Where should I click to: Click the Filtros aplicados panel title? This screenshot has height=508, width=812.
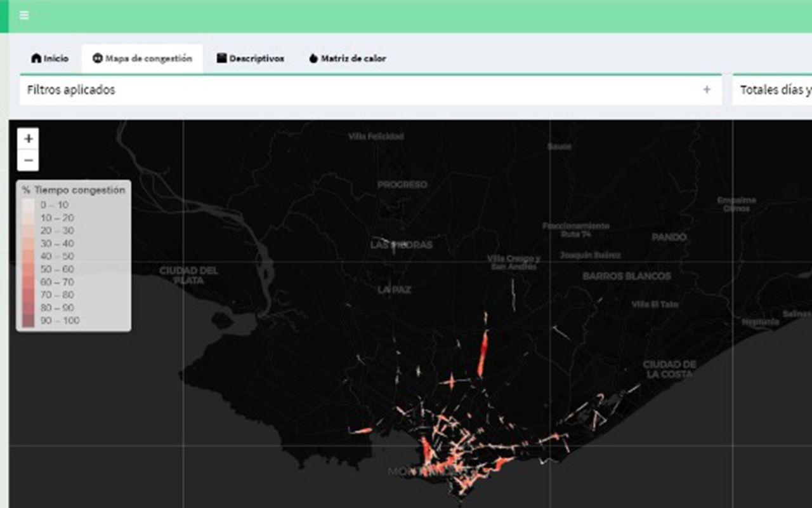pos(71,90)
